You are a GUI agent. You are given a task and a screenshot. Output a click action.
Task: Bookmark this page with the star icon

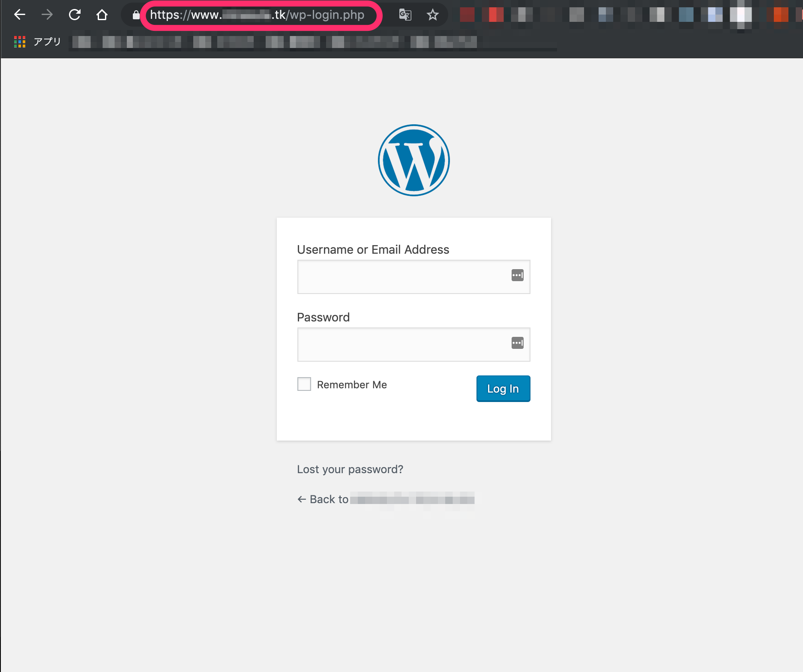(433, 15)
